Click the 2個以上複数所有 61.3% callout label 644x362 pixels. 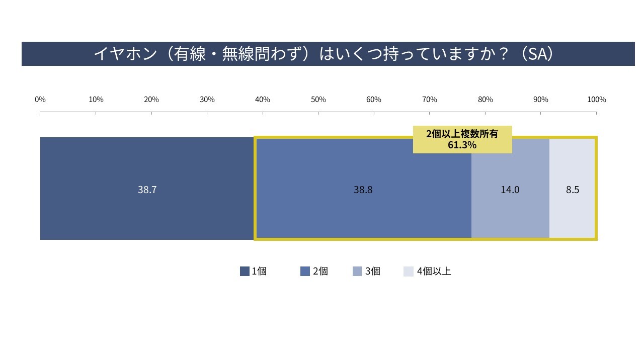tap(462, 139)
